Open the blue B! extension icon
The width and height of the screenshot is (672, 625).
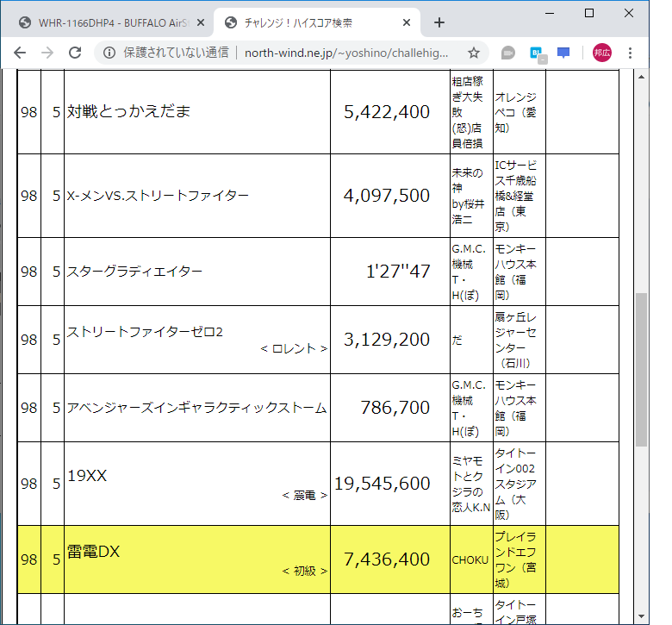click(538, 54)
